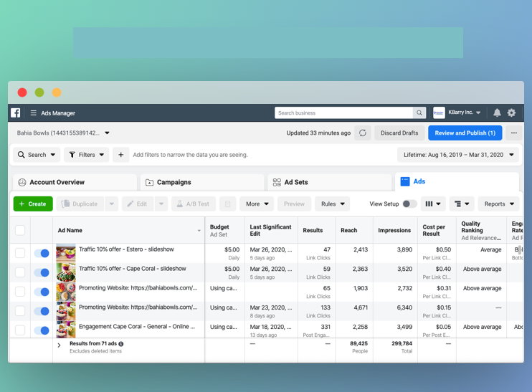Expand the Bahia Bowls account dropdown
532x392 pixels.
(x=107, y=133)
